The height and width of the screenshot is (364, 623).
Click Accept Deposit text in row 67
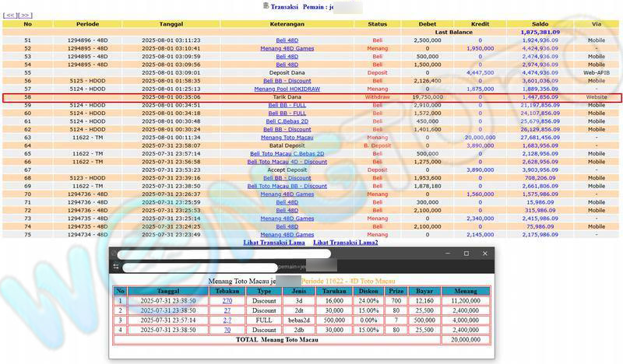coord(287,170)
